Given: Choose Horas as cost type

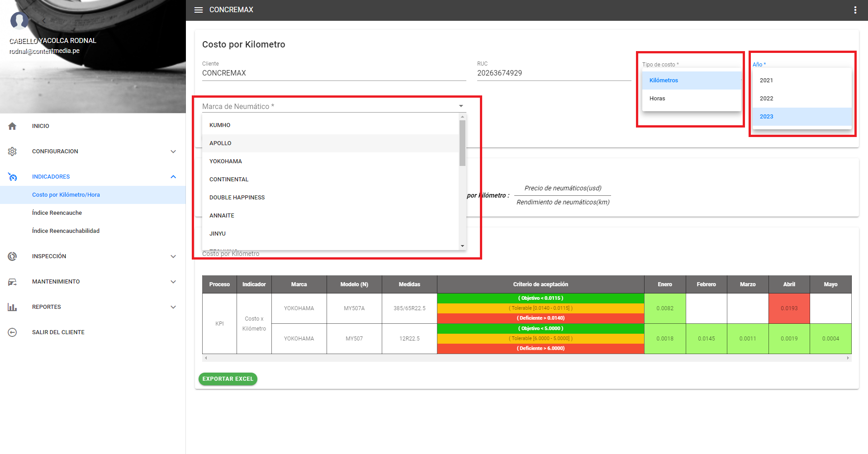Looking at the screenshot, I should pyautogui.click(x=657, y=99).
